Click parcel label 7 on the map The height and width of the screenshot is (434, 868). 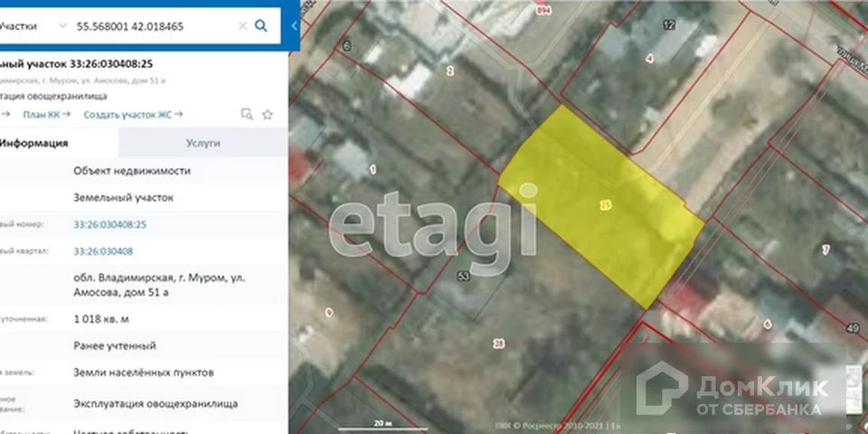(826, 250)
